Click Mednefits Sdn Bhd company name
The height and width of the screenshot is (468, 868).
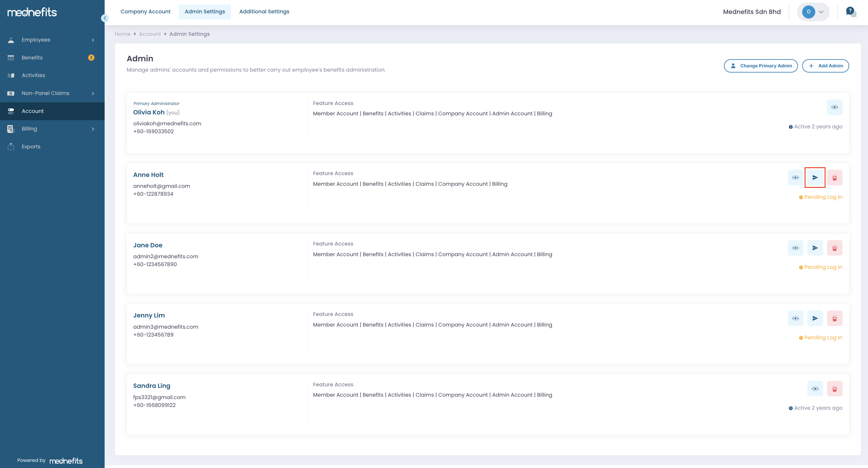(752, 12)
